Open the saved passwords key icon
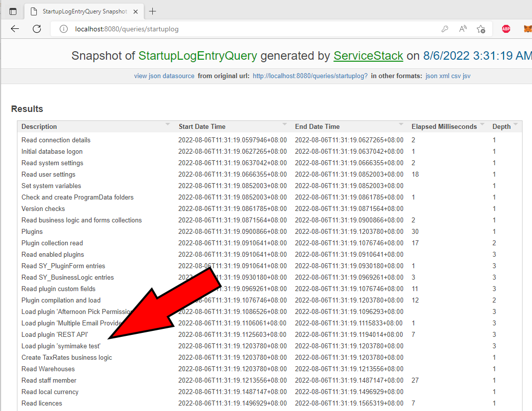This screenshot has width=532, height=411. [444, 29]
